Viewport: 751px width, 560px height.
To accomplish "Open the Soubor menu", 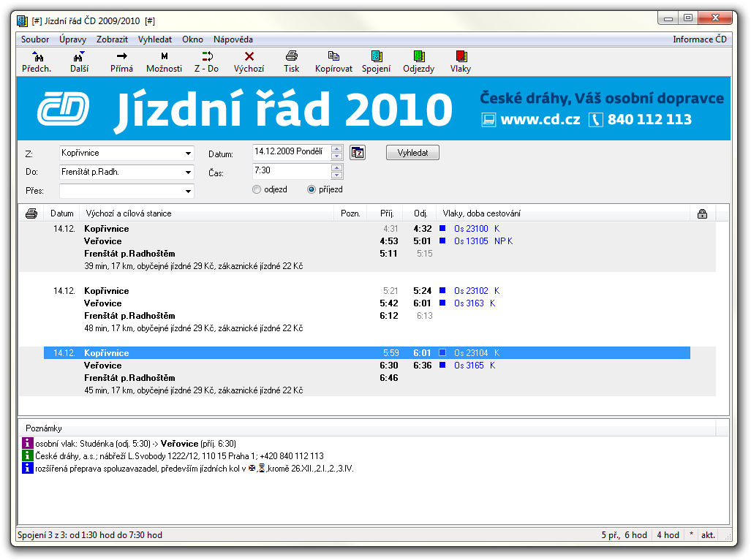I will click(x=35, y=39).
